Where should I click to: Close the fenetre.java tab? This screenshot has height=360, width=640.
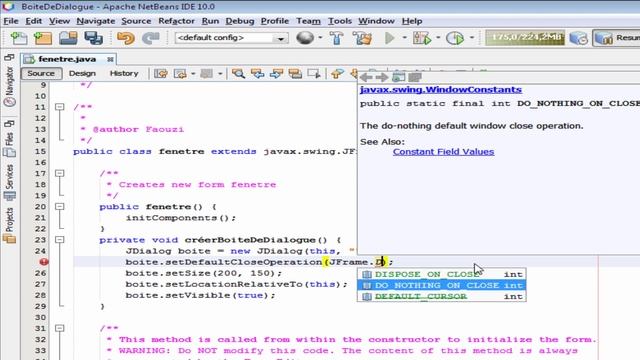click(110, 60)
